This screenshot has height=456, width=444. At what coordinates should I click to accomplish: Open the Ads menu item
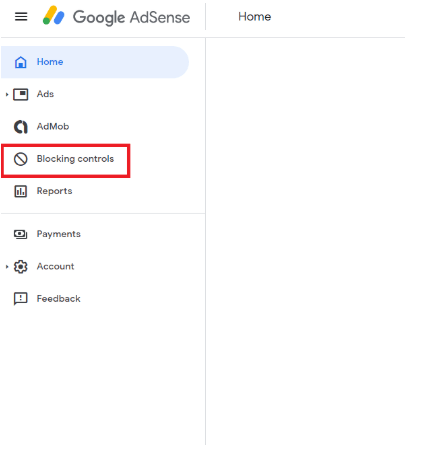(x=45, y=94)
